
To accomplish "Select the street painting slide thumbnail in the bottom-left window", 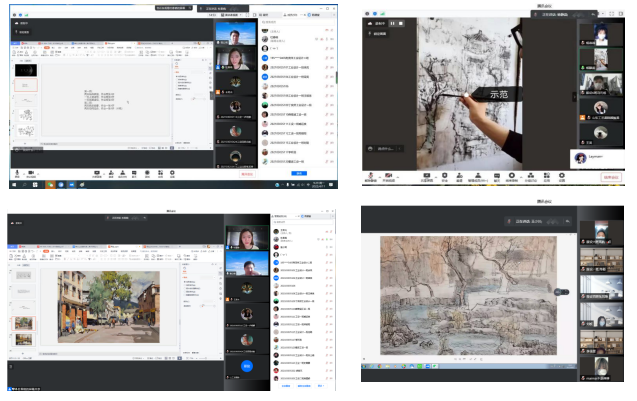I will pos(23,323).
